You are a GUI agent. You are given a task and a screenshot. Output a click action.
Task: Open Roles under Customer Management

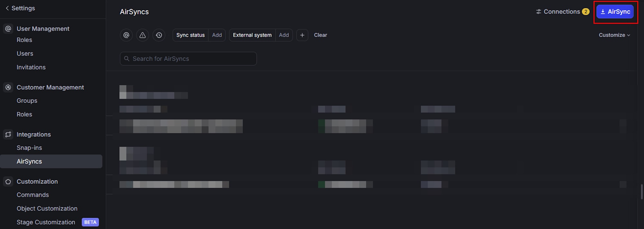(24, 114)
